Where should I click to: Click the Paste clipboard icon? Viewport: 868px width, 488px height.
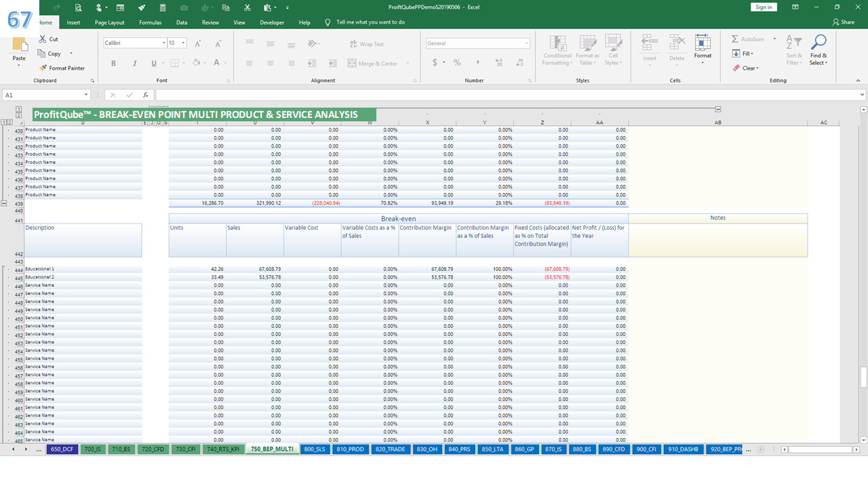[x=19, y=45]
